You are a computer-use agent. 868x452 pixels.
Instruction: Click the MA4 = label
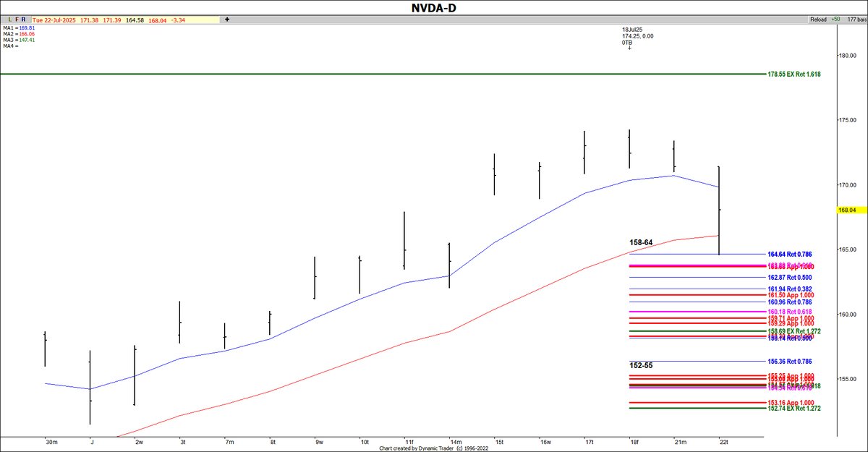[9, 47]
